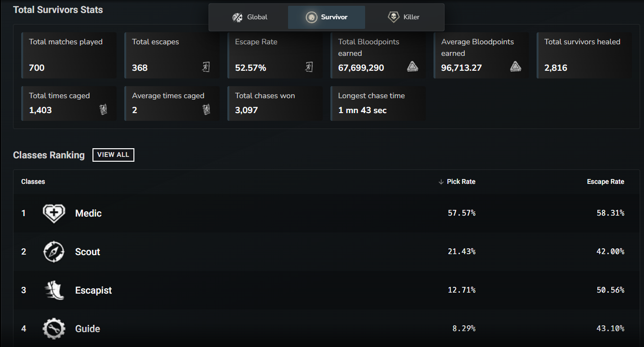644x347 pixels.
Task: Sort table by Pick Rate header
Action: click(461, 181)
